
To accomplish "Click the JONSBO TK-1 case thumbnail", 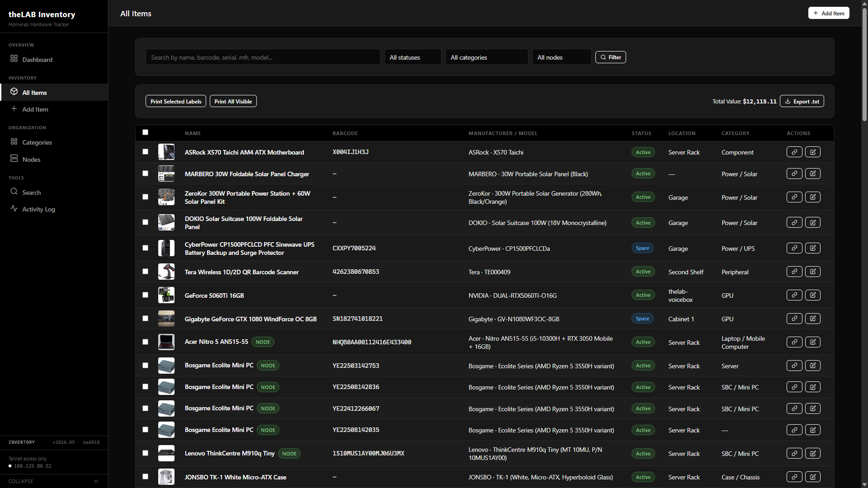I will (166, 477).
